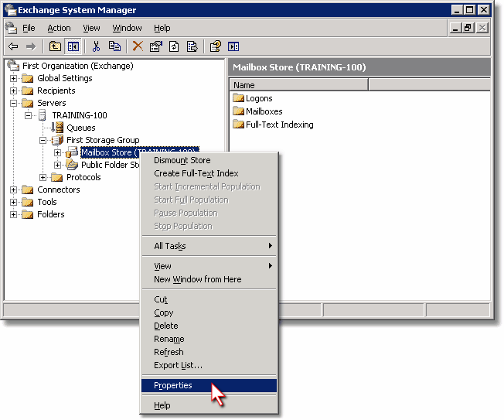This screenshot has width=504, height=420.
Task: Click the Name column header
Action: [x=299, y=85]
